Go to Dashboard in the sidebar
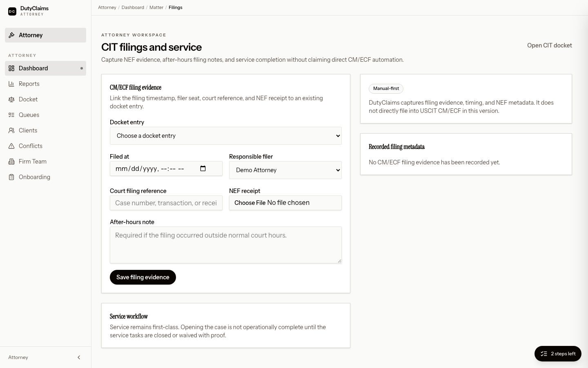The width and height of the screenshot is (588, 368). point(45,68)
